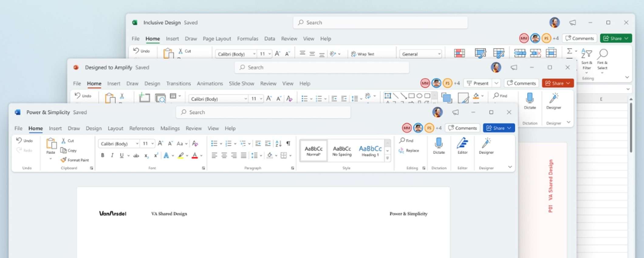
Task: Decrease font size in Word
Action: 170,143
